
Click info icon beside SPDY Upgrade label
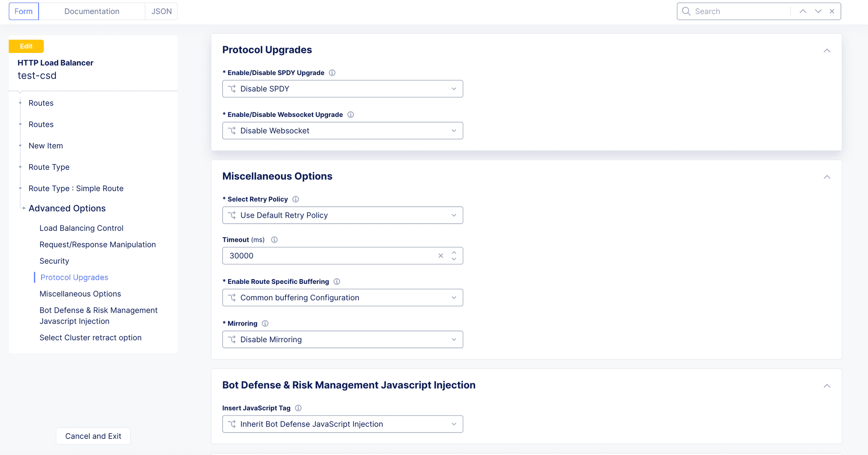[332, 73]
